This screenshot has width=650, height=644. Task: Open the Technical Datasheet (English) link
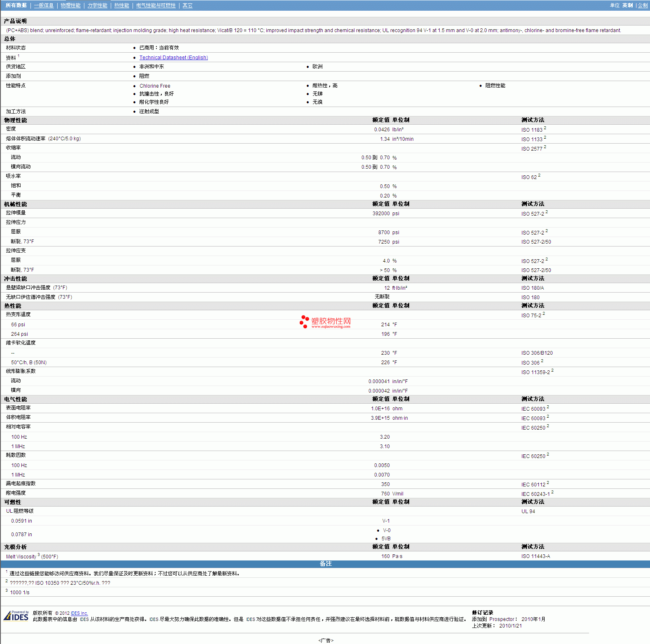173,58
